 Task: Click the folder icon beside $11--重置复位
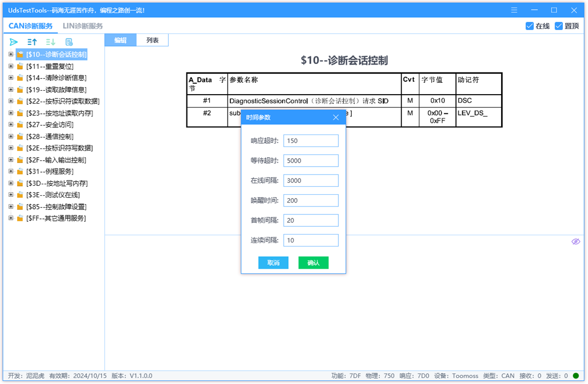pyautogui.click(x=20, y=66)
